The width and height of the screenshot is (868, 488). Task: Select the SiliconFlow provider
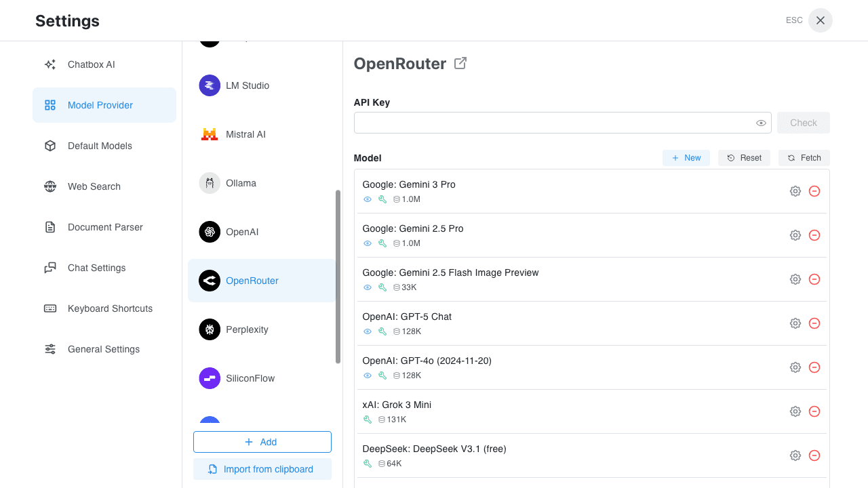coord(249,378)
